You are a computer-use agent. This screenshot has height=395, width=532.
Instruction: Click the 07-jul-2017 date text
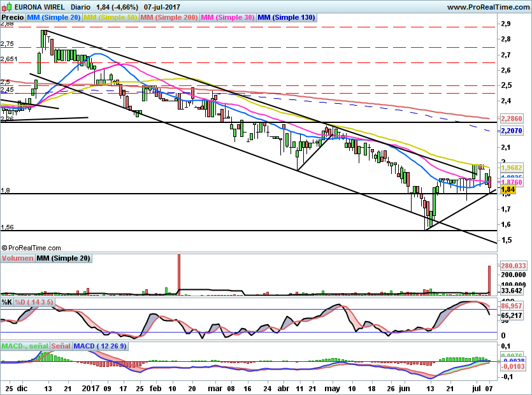tap(162, 7)
